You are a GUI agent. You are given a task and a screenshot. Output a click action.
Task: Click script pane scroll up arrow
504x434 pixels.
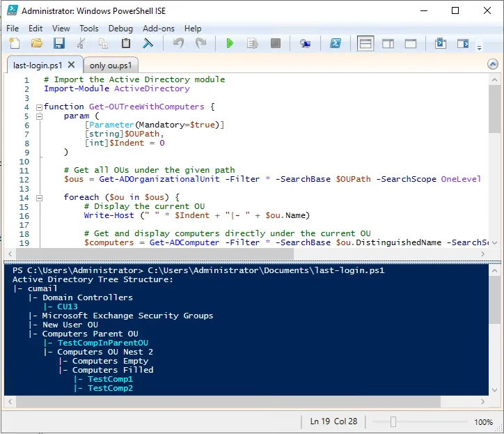[494, 79]
